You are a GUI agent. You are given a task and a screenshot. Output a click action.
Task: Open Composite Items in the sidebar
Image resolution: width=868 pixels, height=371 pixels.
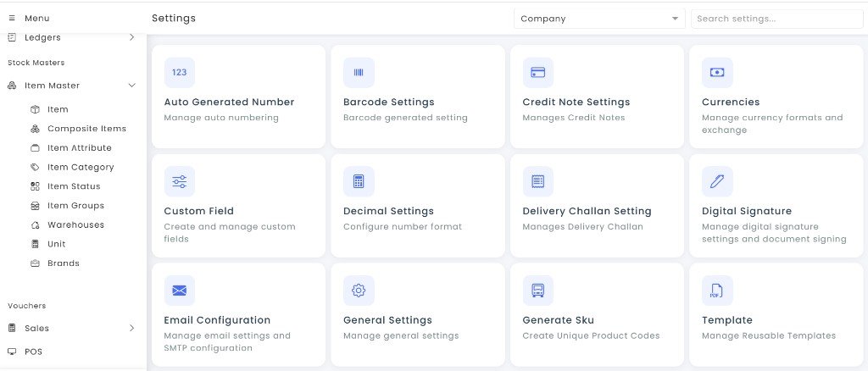87,129
